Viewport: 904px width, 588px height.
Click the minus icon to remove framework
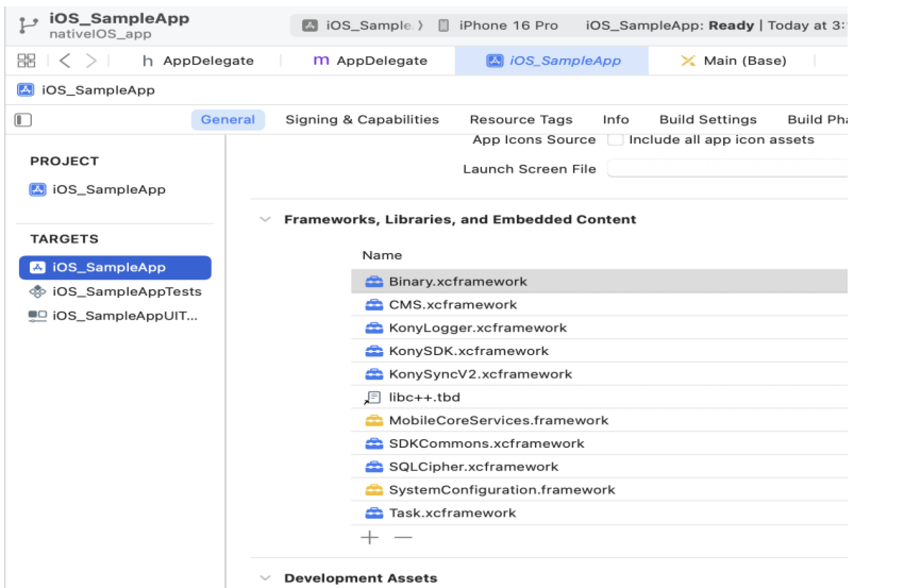pyautogui.click(x=403, y=537)
